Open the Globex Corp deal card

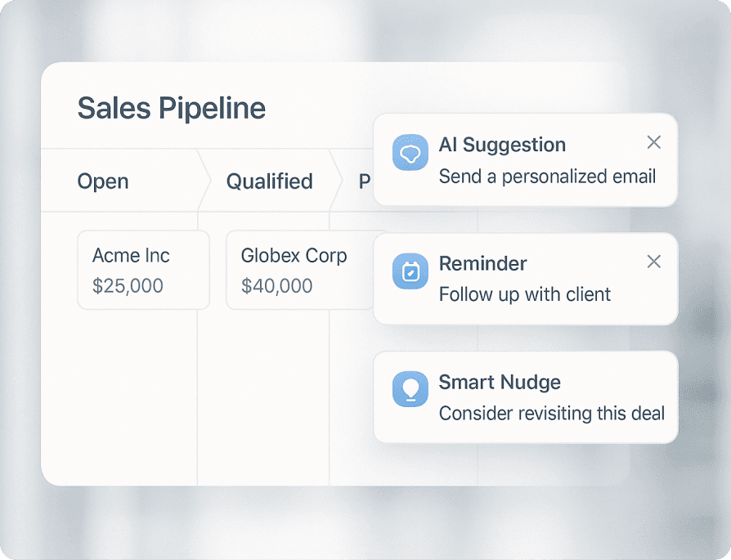coord(293,270)
